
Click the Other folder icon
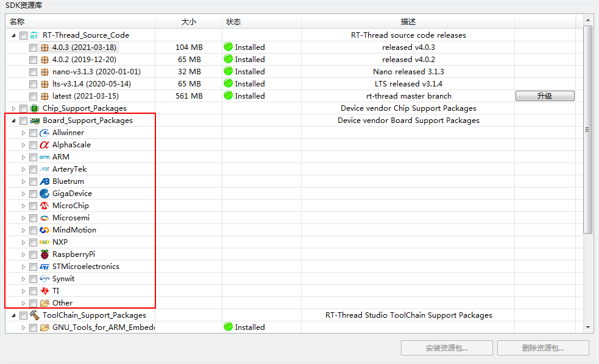pos(44,303)
